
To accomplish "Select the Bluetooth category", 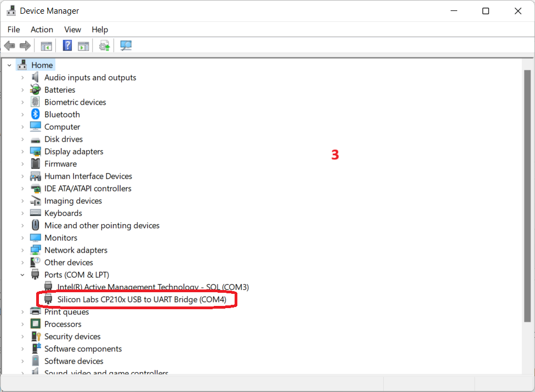I will (62, 114).
